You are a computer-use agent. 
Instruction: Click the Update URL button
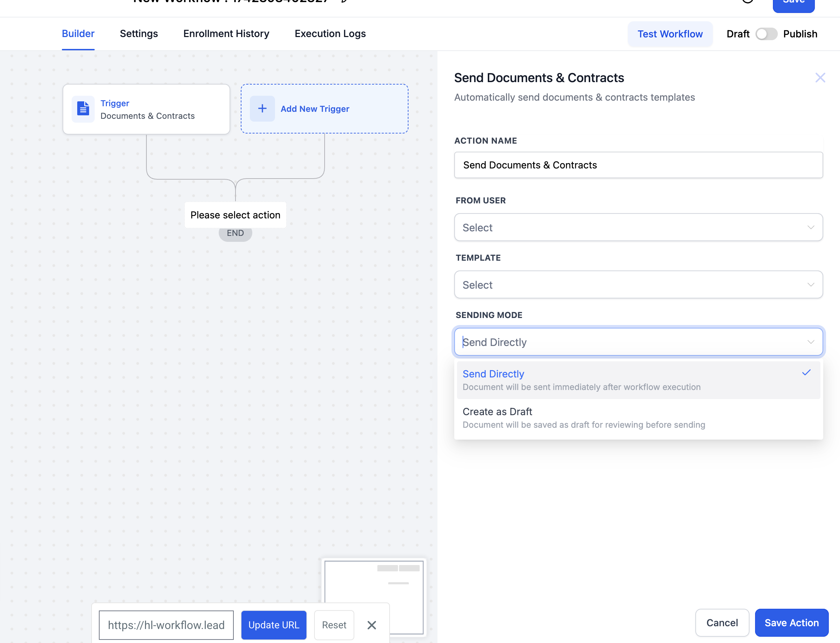[274, 625]
